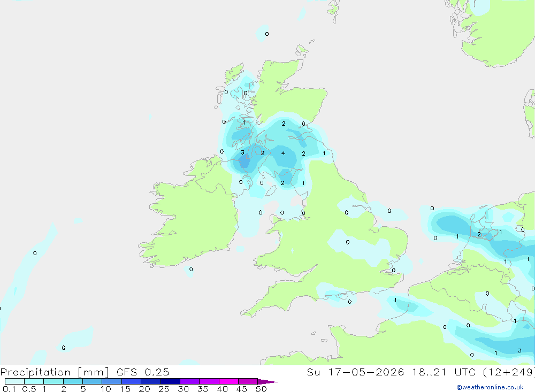Select the 45–50 mm legend swatch
Viewport: 535px width, 392px height.
click(248, 381)
